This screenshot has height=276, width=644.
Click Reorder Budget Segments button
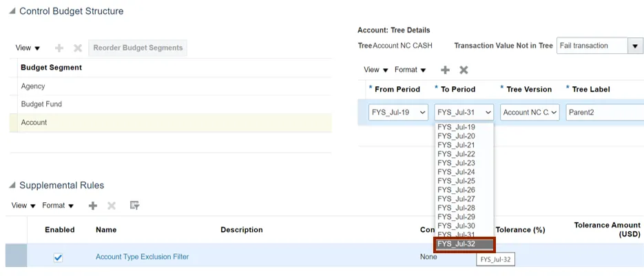[x=138, y=48]
